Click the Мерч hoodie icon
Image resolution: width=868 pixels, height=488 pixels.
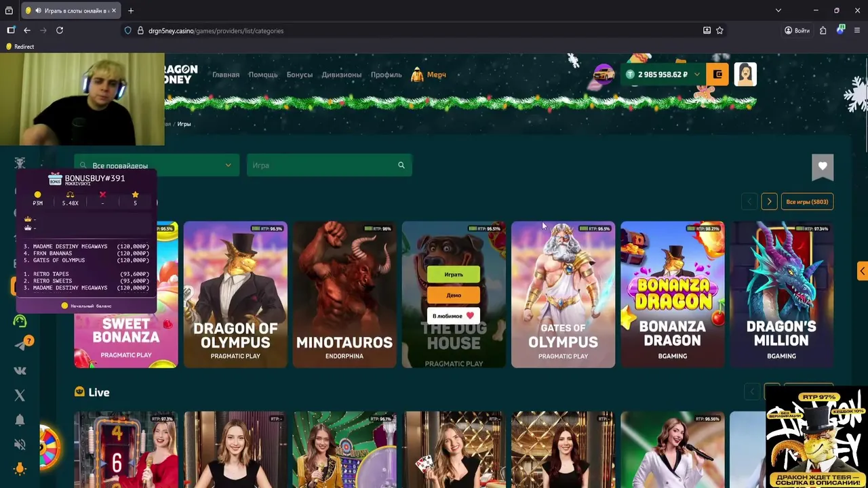(417, 75)
